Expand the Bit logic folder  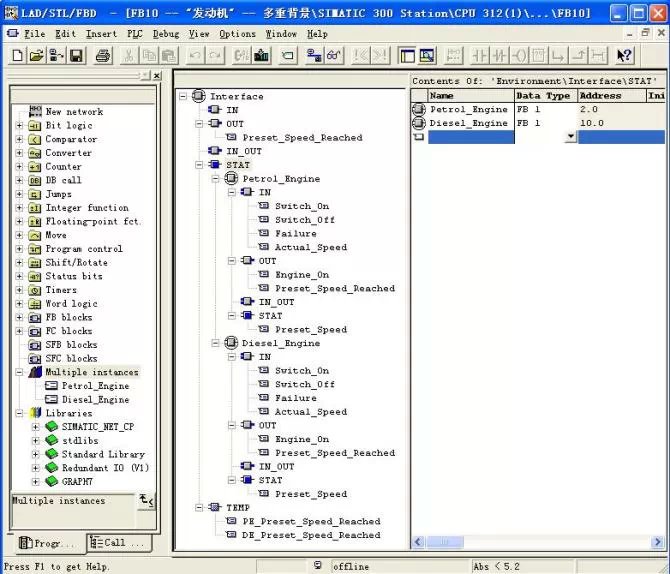(x=19, y=125)
